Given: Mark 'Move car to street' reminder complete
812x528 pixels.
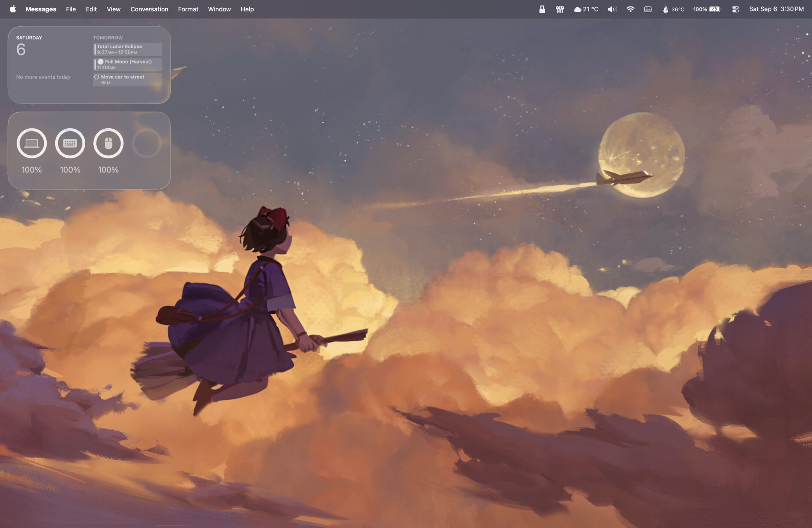Looking at the screenshot, I should pos(97,77).
